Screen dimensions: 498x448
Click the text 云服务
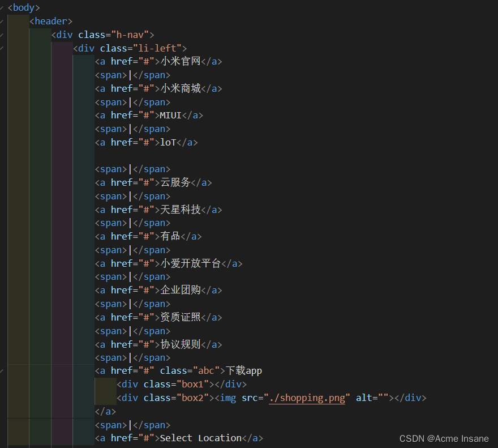175,182
